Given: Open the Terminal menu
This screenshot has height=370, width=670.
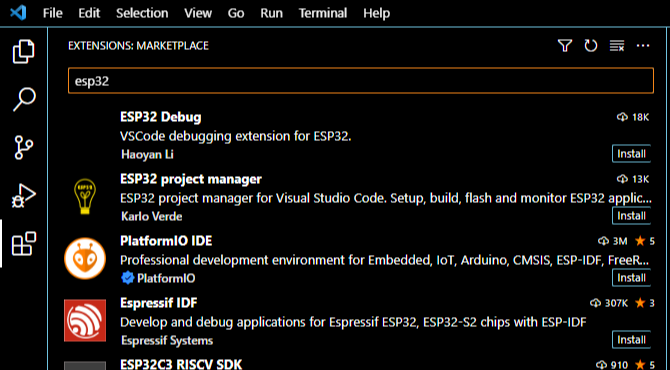Looking at the screenshot, I should (323, 13).
